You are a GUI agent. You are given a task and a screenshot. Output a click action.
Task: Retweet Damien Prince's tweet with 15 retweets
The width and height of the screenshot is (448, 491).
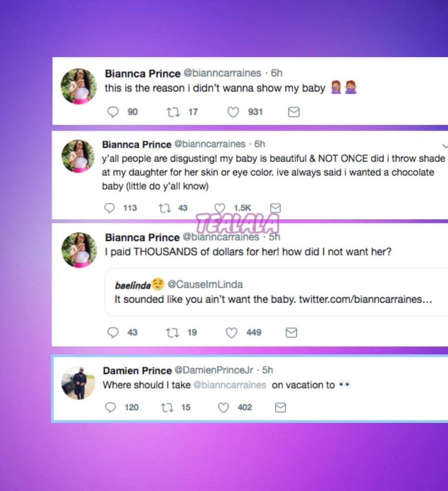pyautogui.click(x=167, y=408)
